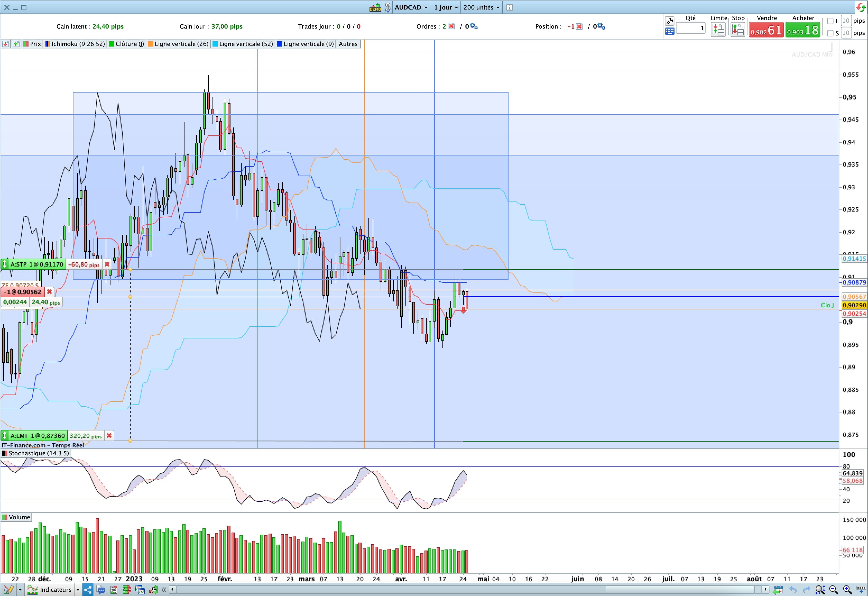This screenshot has width=868, height=596.
Task: Click the order book ladder icon
Action: (127, 590)
